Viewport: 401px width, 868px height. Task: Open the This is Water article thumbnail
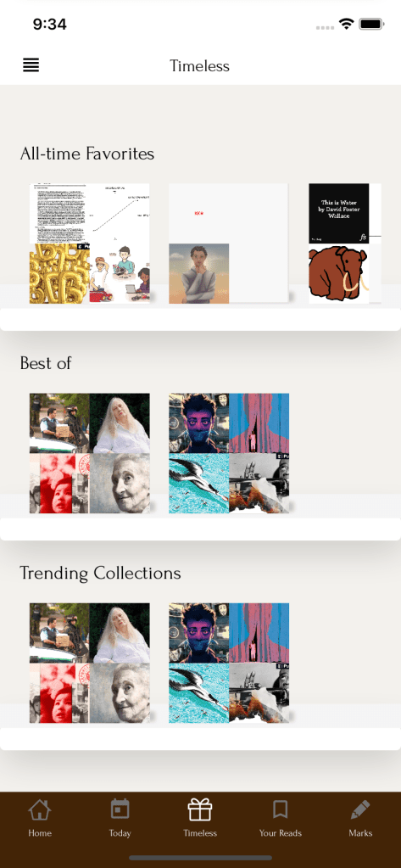[x=339, y=213]
